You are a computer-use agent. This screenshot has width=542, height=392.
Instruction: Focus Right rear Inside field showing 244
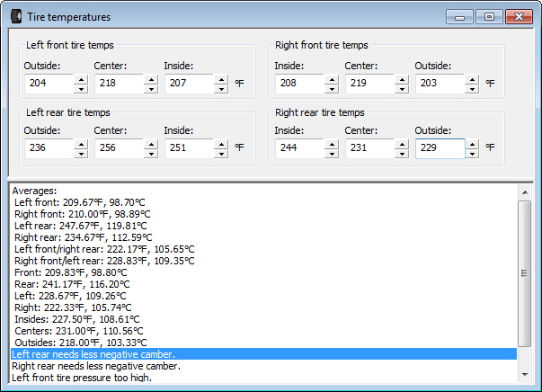point(300,148)
